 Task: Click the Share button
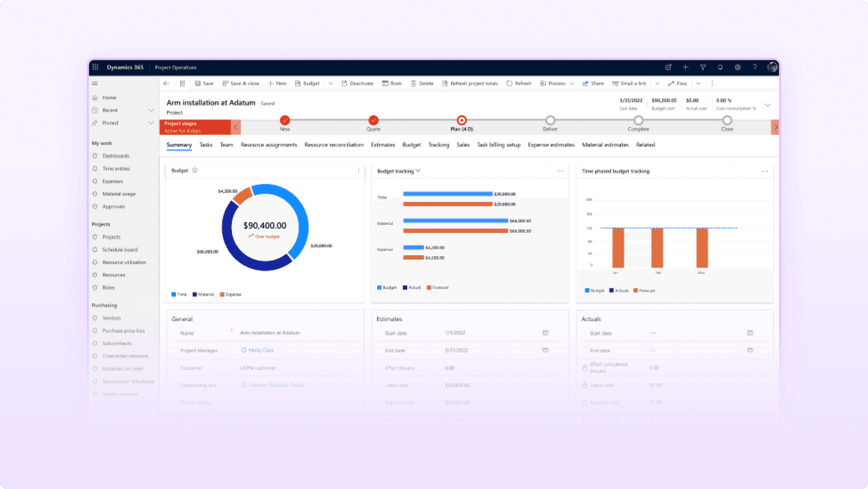click(593, 83)
